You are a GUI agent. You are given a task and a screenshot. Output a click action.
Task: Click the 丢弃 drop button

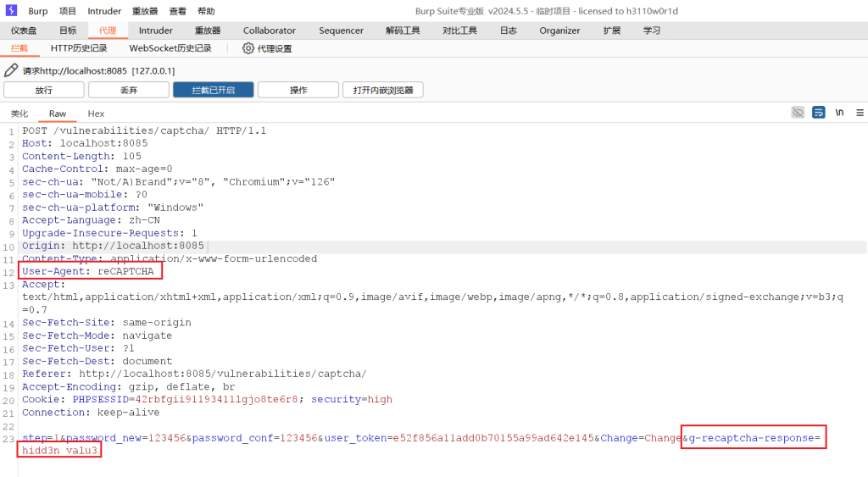pos(128,90)
